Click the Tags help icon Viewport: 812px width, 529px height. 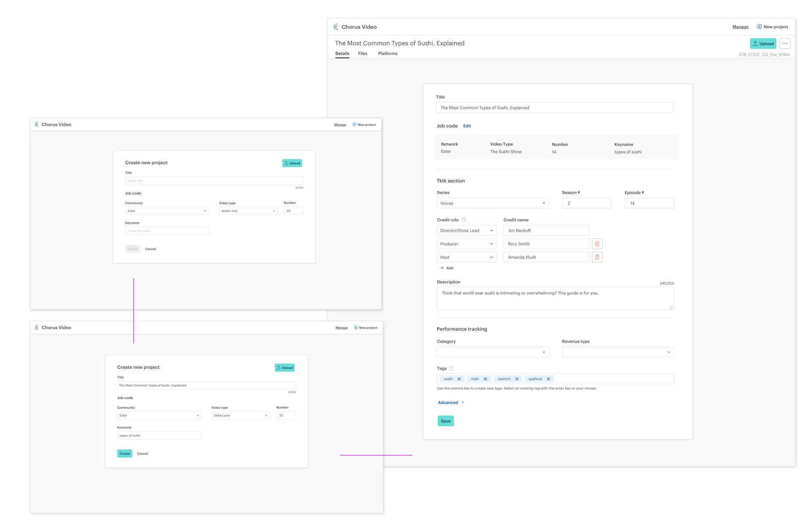click(x=451, y=368)
